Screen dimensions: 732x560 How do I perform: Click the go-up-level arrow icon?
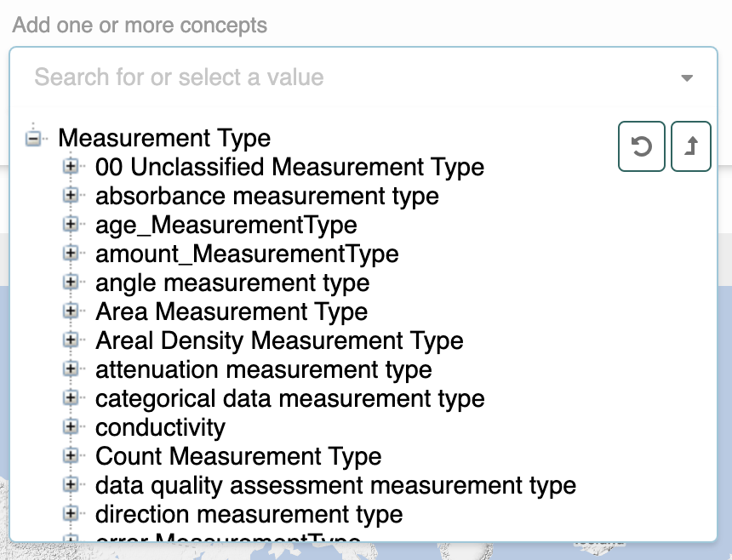690,147
